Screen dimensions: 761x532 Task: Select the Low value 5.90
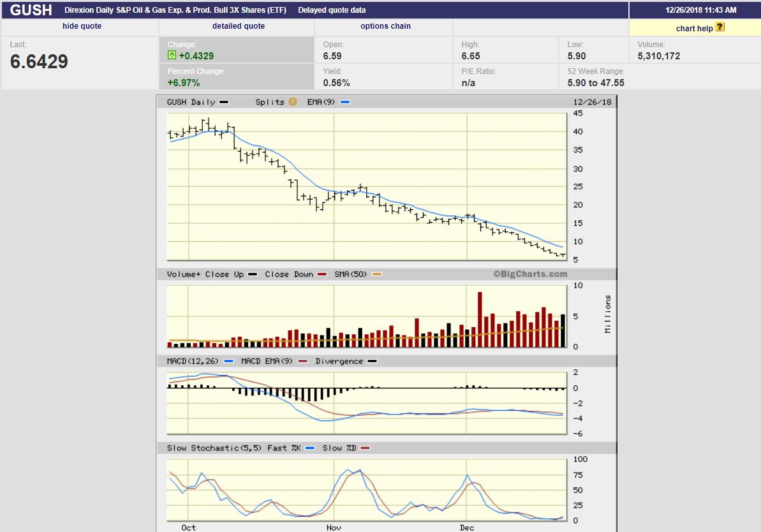(x=577, y=56)
